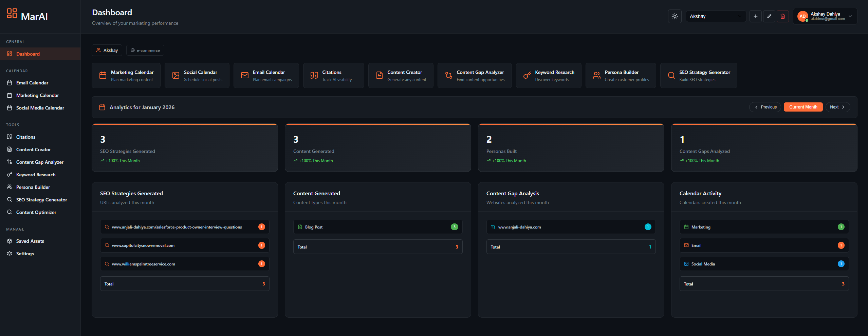
Task: Go to Previous month analytics
Action: 765,107
